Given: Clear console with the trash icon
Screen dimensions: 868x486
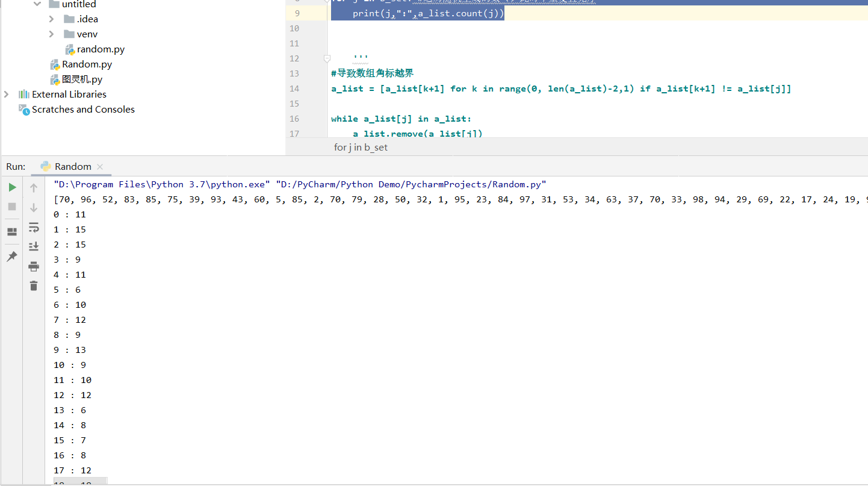Looking at the screenshot, I should [34, 285].
